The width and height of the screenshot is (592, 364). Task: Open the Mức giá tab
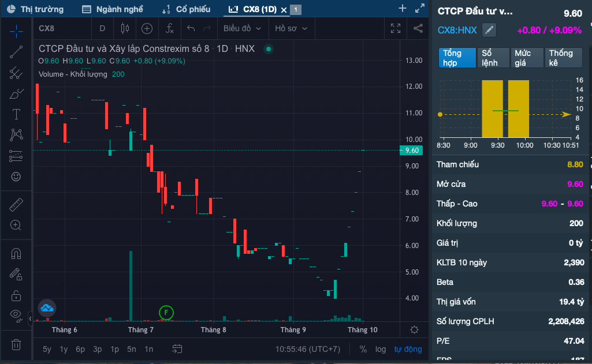(x=527, y=58)
